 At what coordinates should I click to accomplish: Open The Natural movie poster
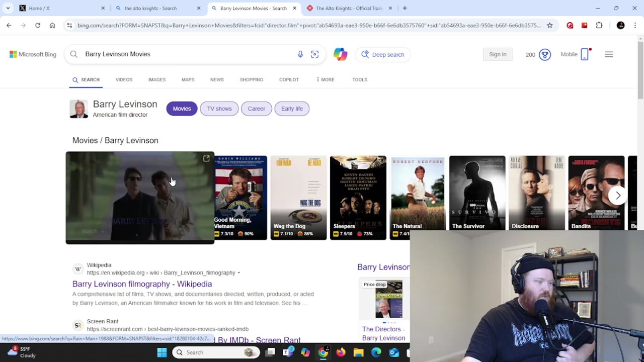[x=418, y=194]
